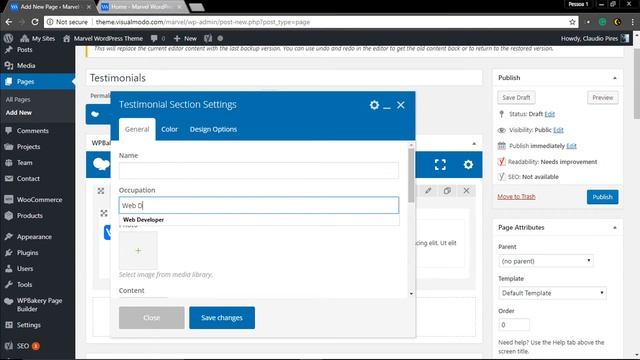Open the Plugins menu
The height and width of the screenshot is (360, 640).
(27, 253)
